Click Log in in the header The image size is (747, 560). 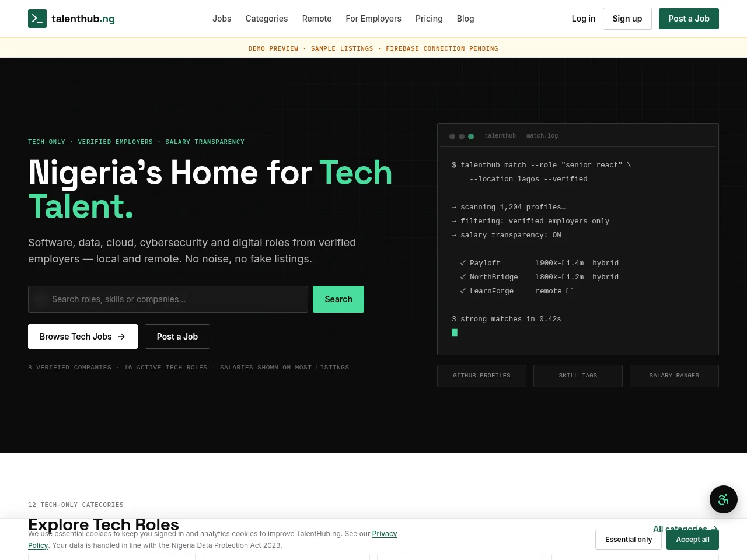[x=584, y=19]
